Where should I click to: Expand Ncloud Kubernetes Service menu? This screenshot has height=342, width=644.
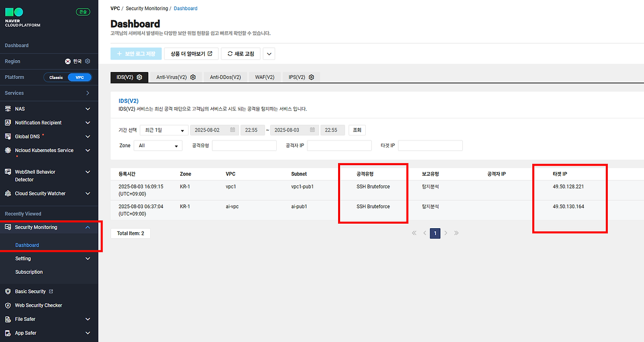point(88,150)
